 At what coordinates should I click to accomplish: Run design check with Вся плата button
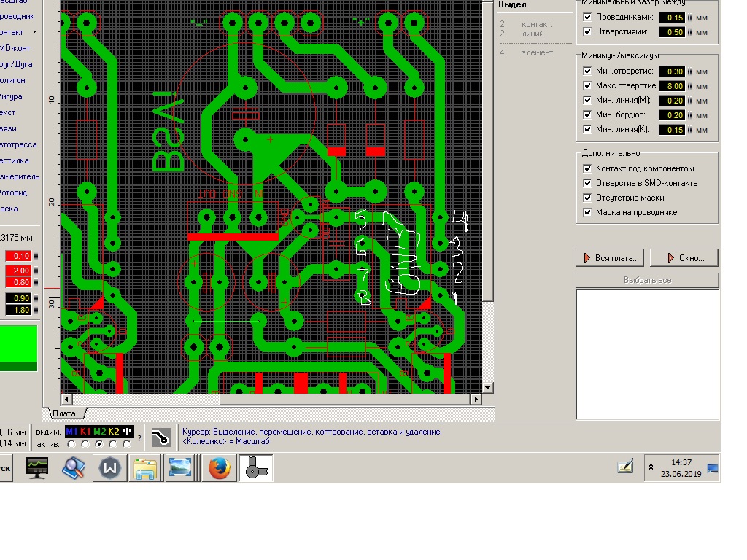coord(610,257)
